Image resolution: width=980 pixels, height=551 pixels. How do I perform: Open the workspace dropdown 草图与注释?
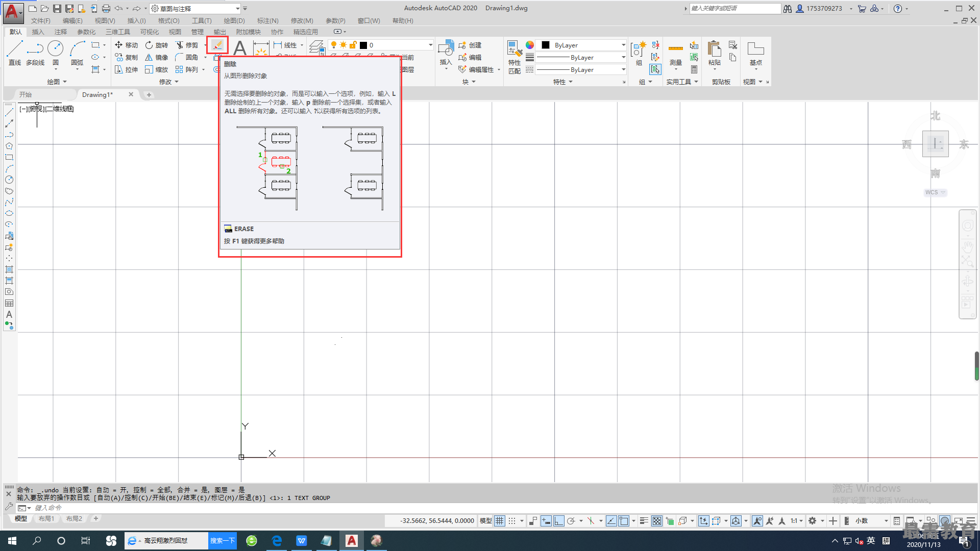(195, 9)
